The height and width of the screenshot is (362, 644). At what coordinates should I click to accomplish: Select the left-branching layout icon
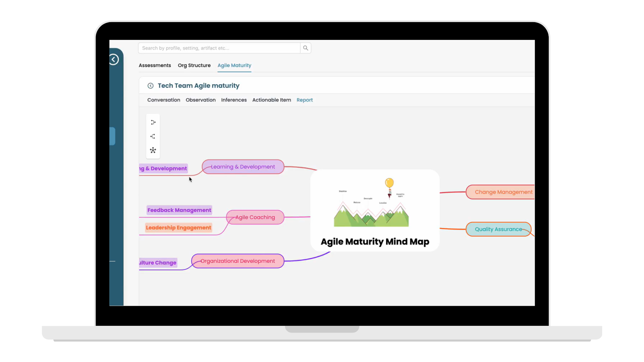(x=153, y=136)
